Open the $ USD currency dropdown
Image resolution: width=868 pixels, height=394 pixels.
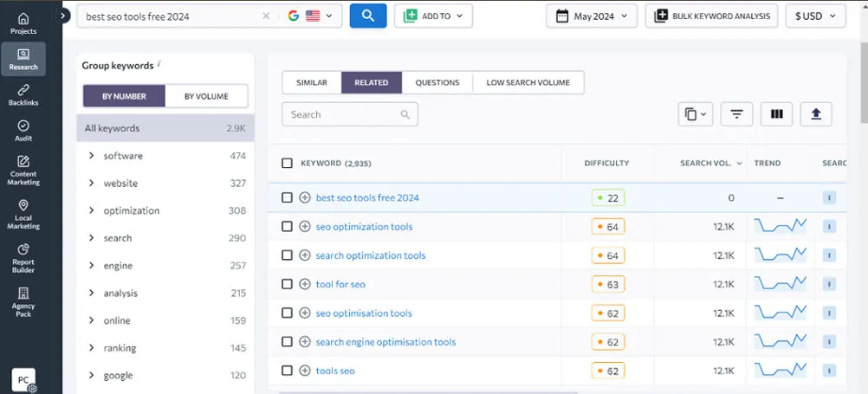coord(815,16)
